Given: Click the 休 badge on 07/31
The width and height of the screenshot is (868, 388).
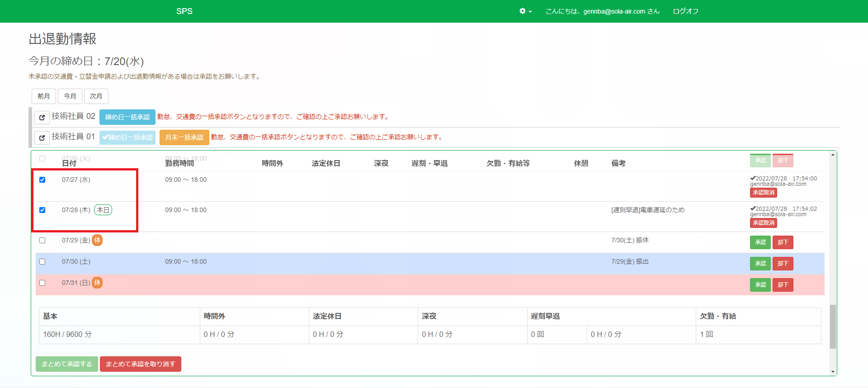Looking at the screenshot, I should [x=97, y=283].
